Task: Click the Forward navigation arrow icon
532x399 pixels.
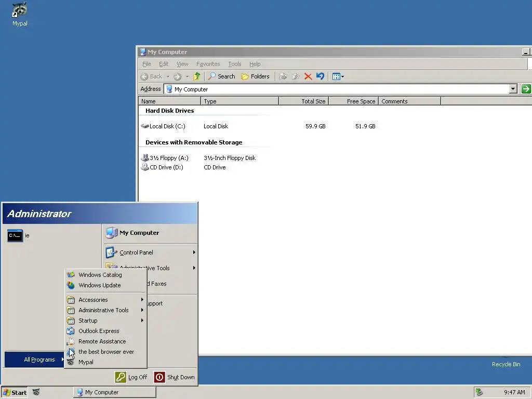Action: (x=178, y=77)
